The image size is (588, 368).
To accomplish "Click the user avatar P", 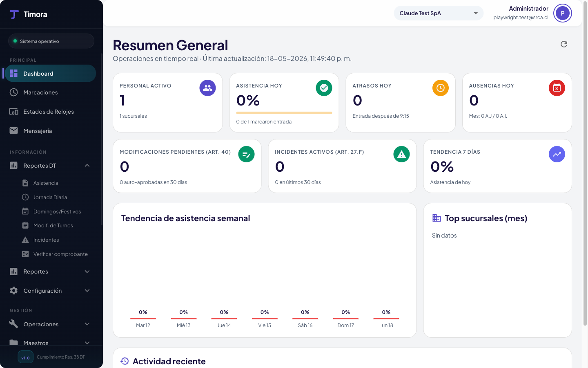I will coord(563,13).
